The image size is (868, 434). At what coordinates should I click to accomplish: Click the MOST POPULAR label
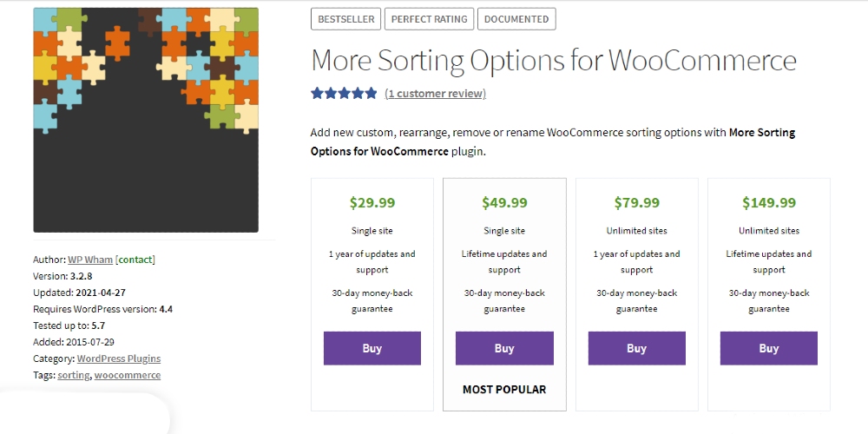(x=504, y=389)
